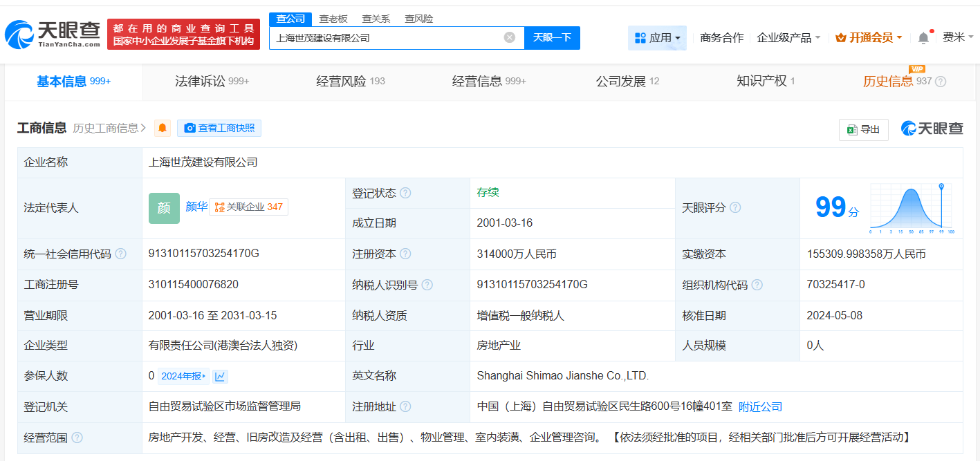
Task: Open the trend chart icon beside 2024年报
Action: (219, 375)
